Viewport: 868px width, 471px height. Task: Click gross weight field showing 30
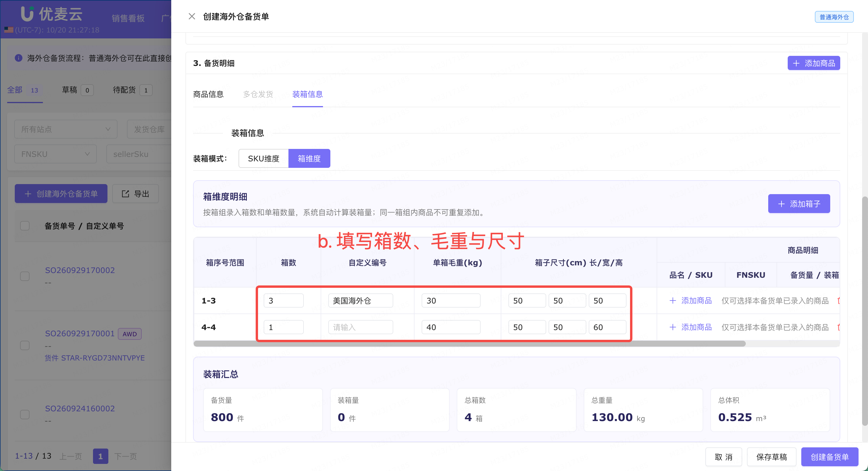tap(451, 301)
